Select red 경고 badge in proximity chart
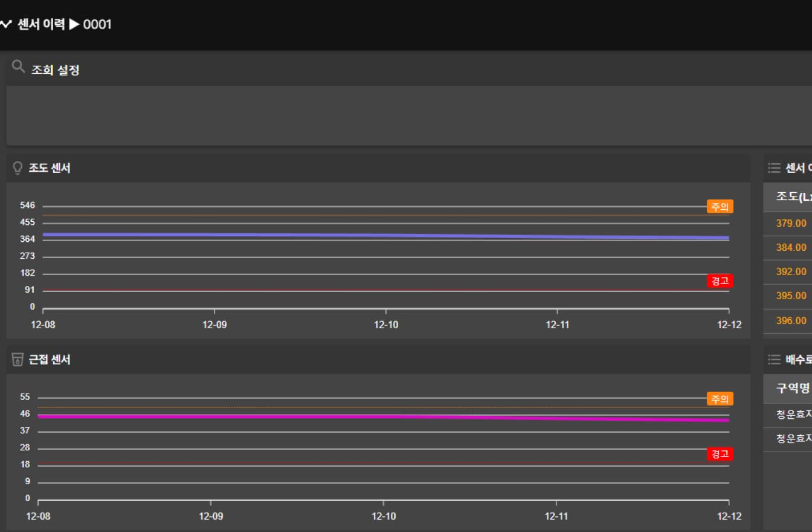812x532 pixels. 720,454
